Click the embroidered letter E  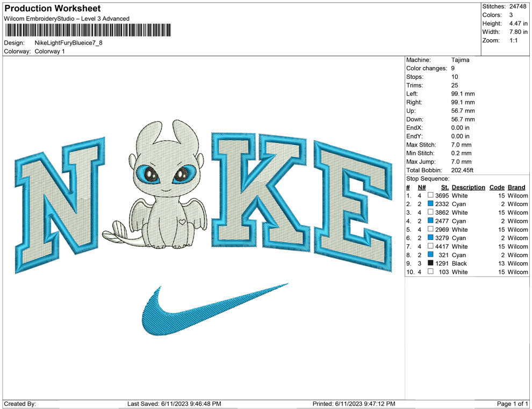point(353,206)
